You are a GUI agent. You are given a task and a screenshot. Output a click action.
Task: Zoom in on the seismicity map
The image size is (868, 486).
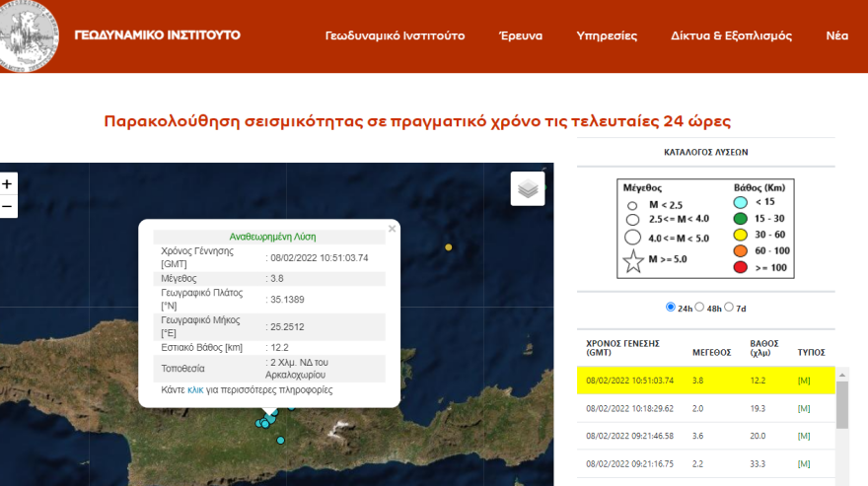click(x=7, y=183)
